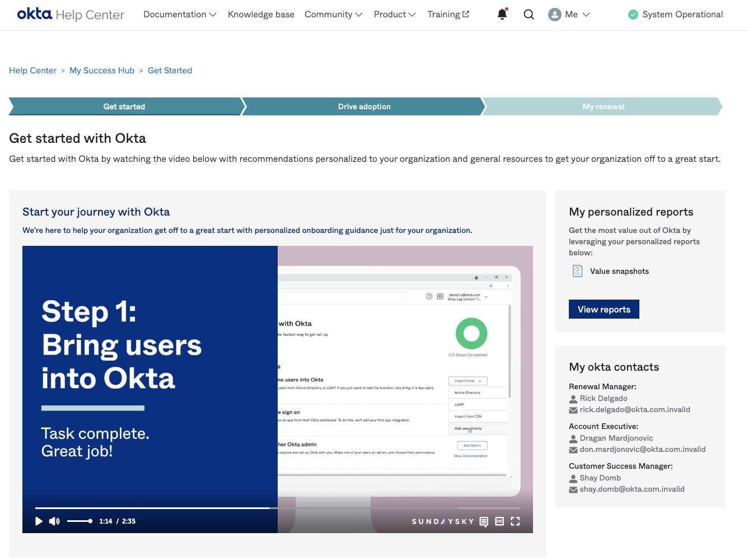This screenshot has width=748, height=560.
Task: Expand the Community dropdown menu
Action: coord(333,15)
